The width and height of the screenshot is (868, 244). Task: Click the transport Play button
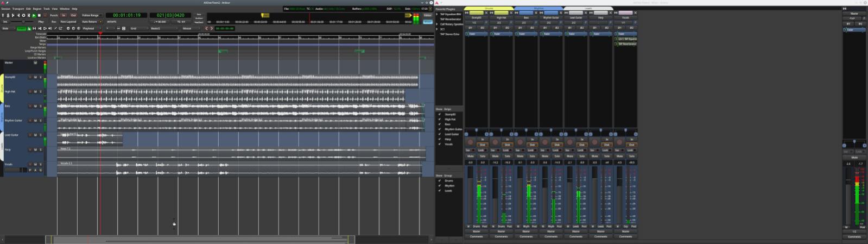tap(34, 15)
